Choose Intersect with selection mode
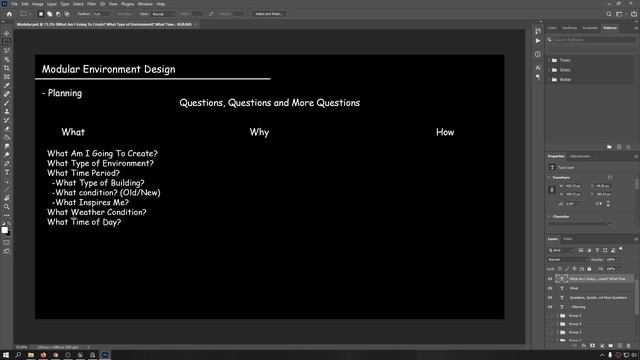The height and width of the screenshot is (360, 640). tap(67, 14)
